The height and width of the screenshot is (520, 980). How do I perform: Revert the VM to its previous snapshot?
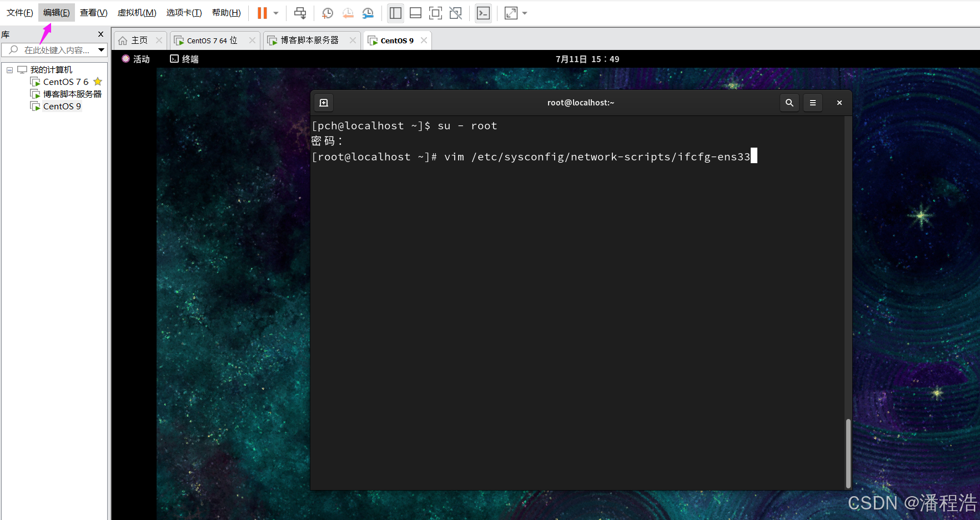[348, 13]
